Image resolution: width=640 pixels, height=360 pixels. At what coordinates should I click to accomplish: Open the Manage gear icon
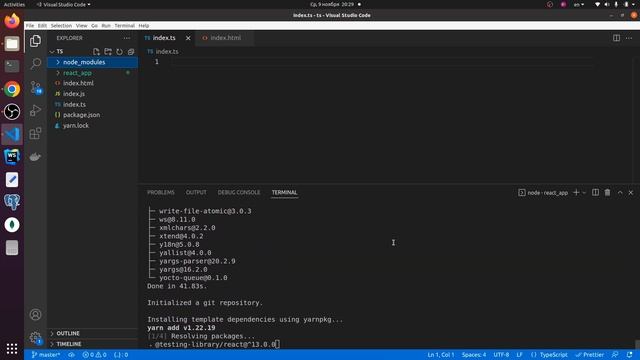click(36, 338)
